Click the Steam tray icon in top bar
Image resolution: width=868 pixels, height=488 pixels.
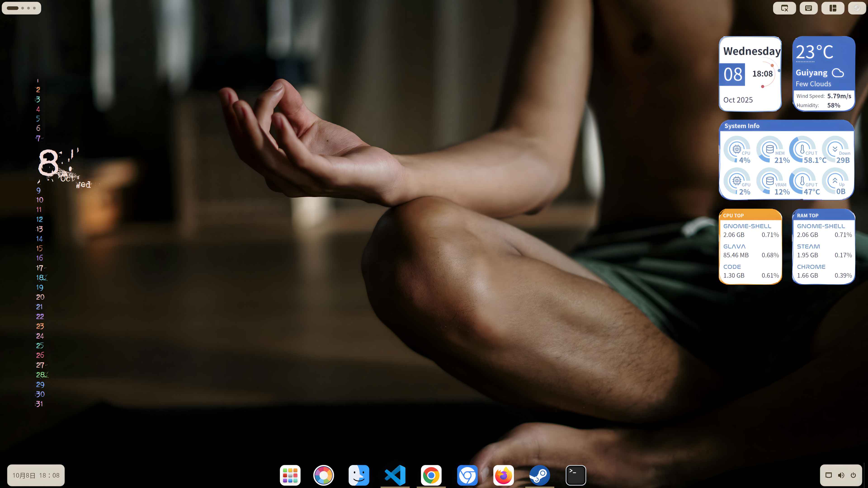tap(857, 8)
